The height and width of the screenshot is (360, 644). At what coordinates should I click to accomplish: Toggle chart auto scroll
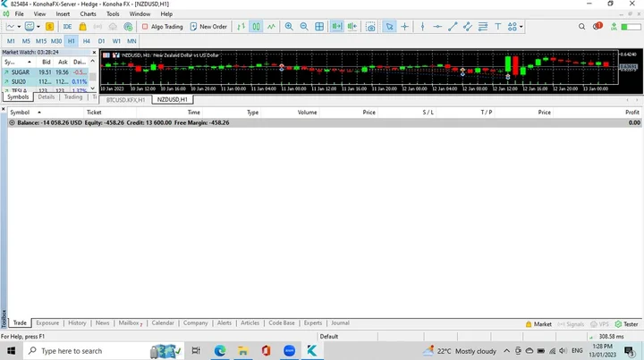[x=337, y=27]
